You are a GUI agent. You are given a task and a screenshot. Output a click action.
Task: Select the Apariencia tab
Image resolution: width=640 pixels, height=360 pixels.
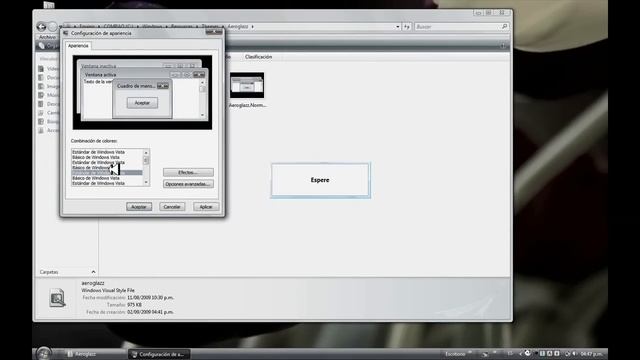78,46
